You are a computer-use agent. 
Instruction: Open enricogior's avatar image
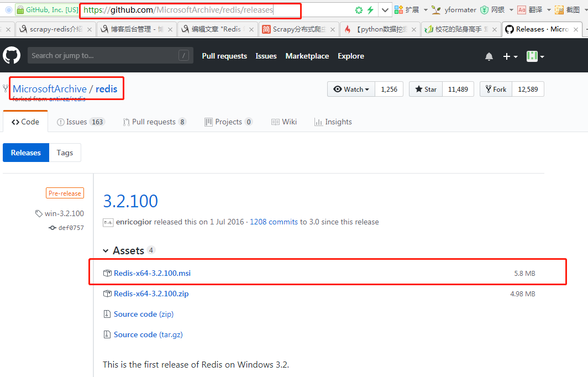pos(108,222)
